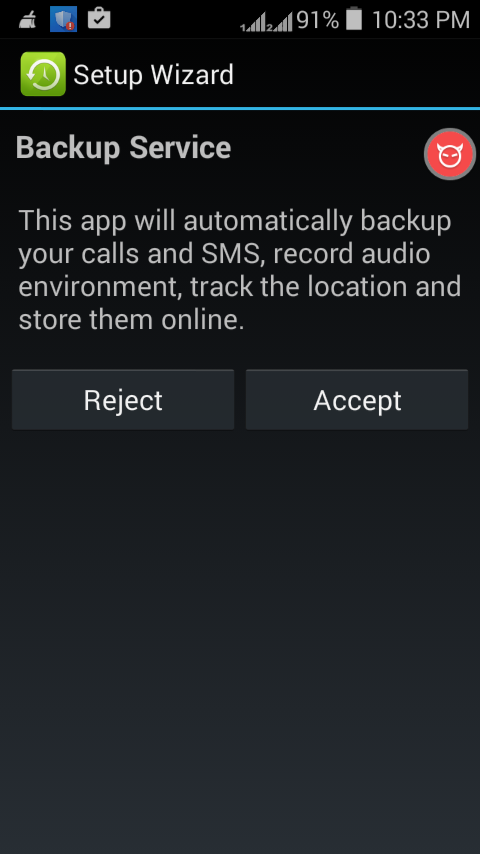Accept the backup service terms
This screenshot has width=480, height=854.
pos(357,400)
